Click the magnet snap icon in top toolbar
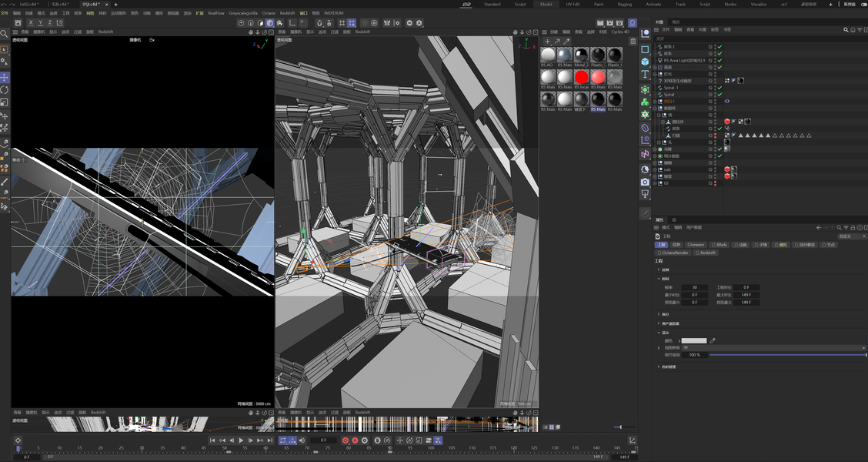This screenshot has height=462, width=868. tap(319, 22)
